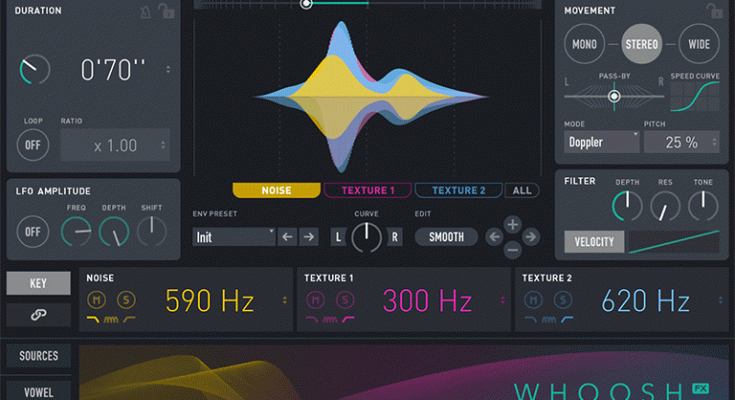The height and width of the screenshot is (400, 735).
Task: Toggle the Loop OFF button
Action: click(33, 145)
